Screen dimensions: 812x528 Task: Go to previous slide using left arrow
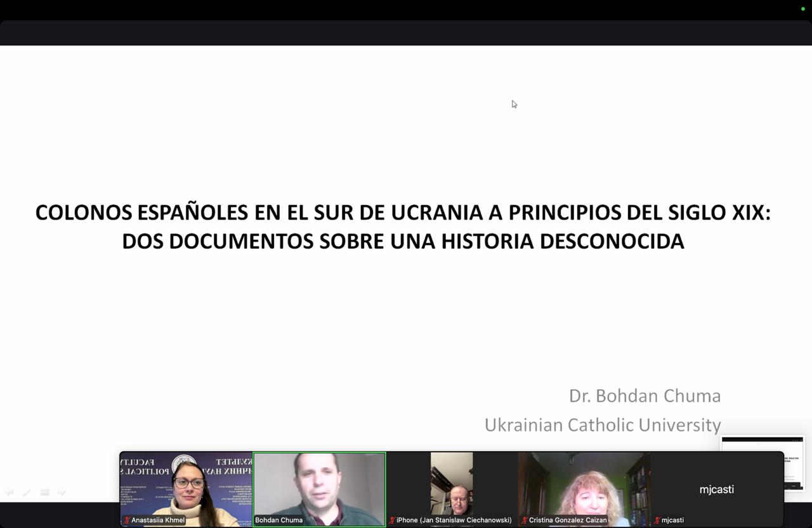[9, 492]
